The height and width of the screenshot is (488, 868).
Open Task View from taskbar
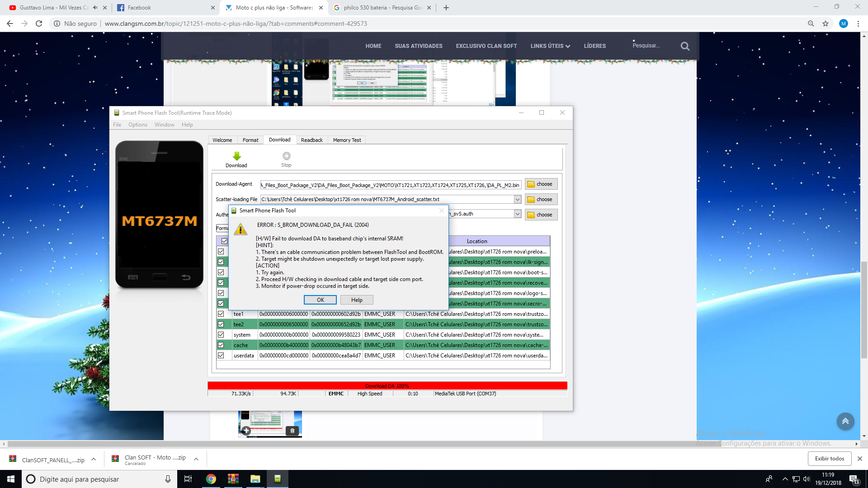coord(188,479)
